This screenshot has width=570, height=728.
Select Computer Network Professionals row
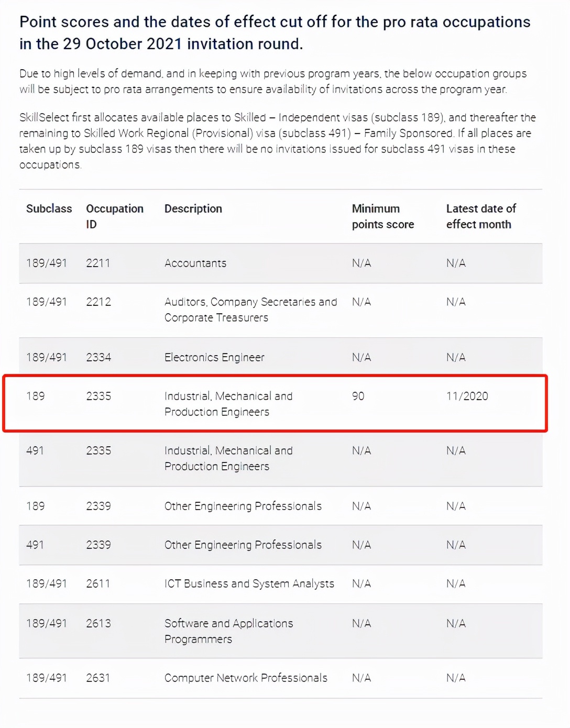point(281,678)
